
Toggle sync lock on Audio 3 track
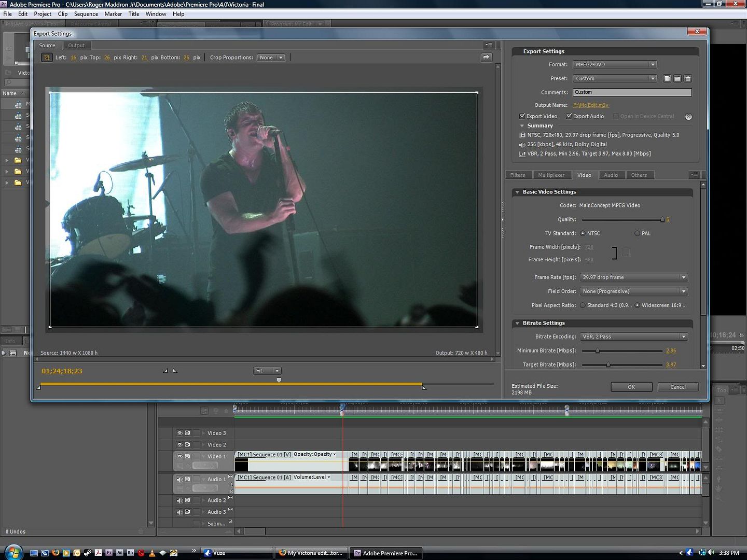click(188, 512)
